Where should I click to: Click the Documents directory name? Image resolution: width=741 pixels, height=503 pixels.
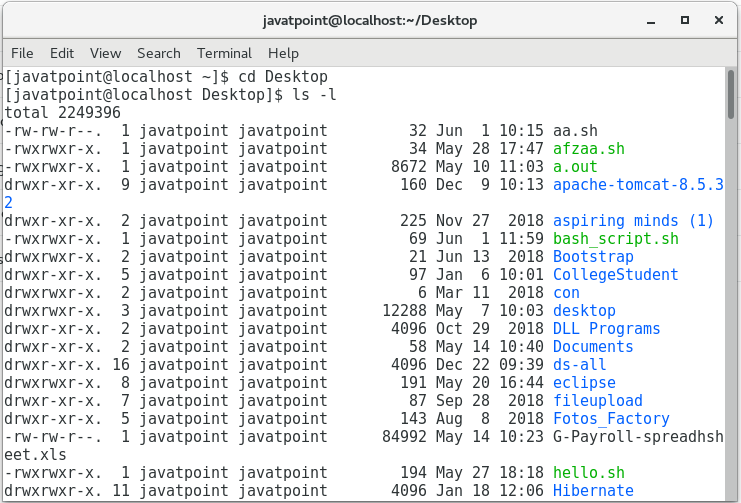(x=593, y=347)
